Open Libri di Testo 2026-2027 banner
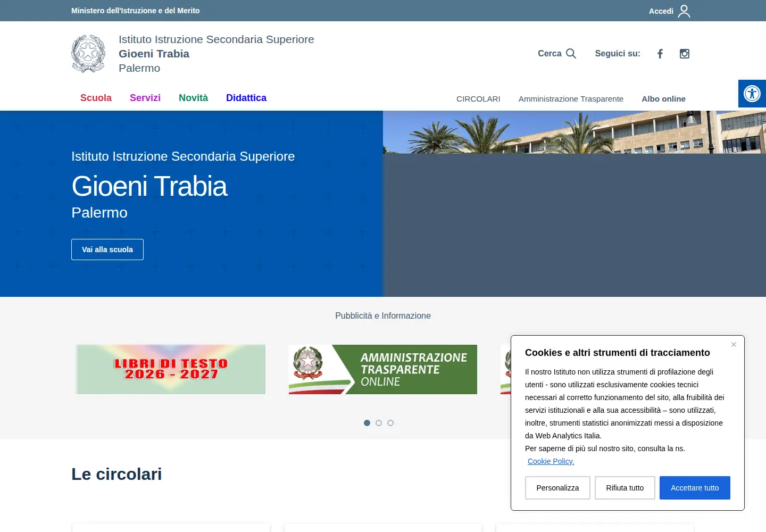 [x=171, y=369]
